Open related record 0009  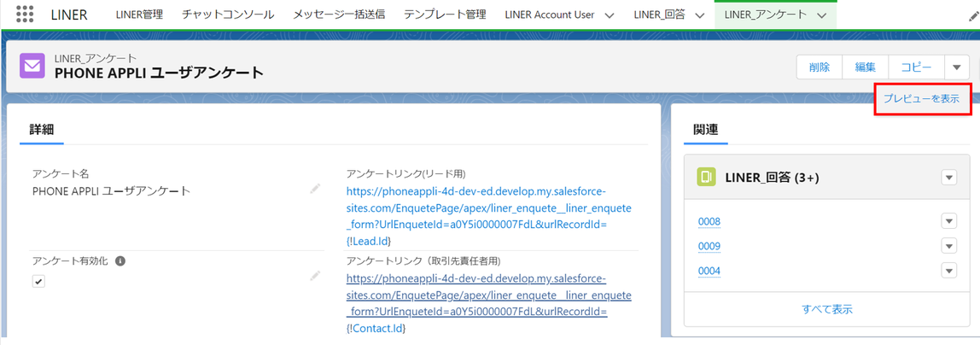click(x=709, y=246)
